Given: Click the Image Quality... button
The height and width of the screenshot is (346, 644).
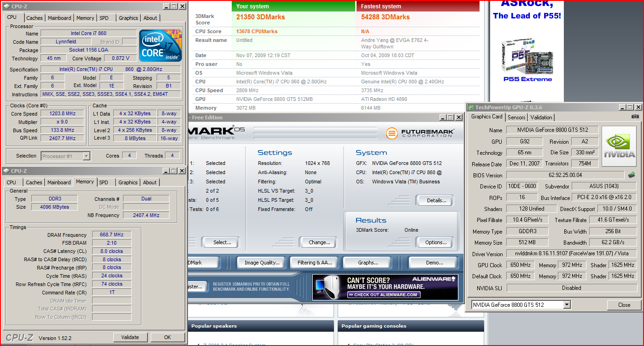Looking at the screenshot, I should tap(262, 263).
